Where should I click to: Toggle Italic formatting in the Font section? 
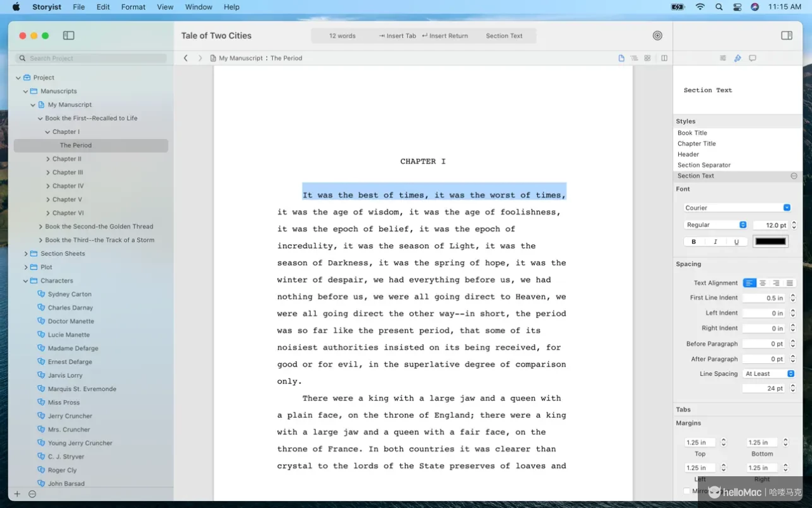(x=715, y=241)
